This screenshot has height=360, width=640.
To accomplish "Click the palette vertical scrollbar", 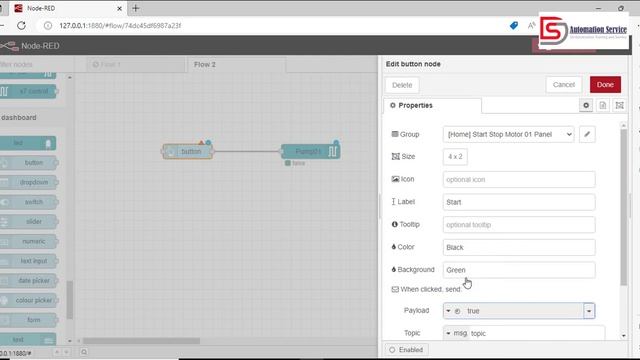I will coord(70,300).
